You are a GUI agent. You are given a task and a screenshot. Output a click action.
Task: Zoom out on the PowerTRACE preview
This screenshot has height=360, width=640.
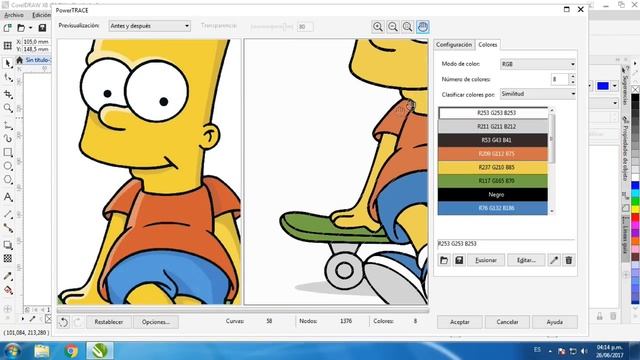(393, 27)
